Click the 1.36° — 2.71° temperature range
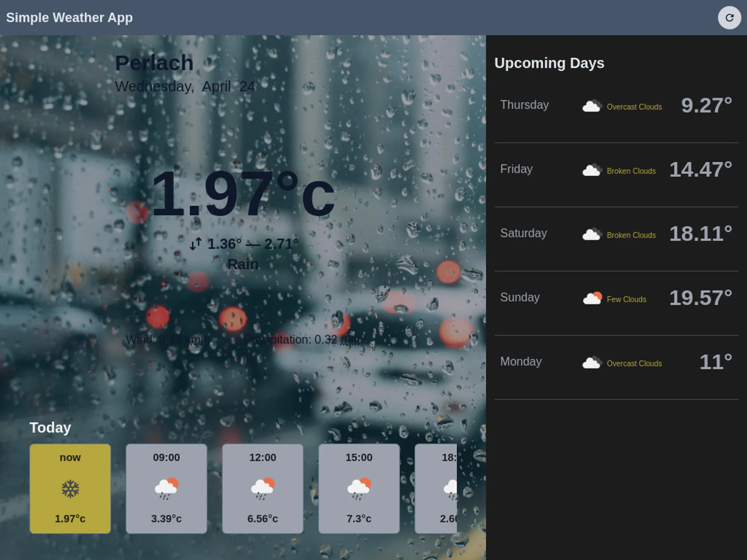This screenshot has height=560, width=747. coord(253,244)
